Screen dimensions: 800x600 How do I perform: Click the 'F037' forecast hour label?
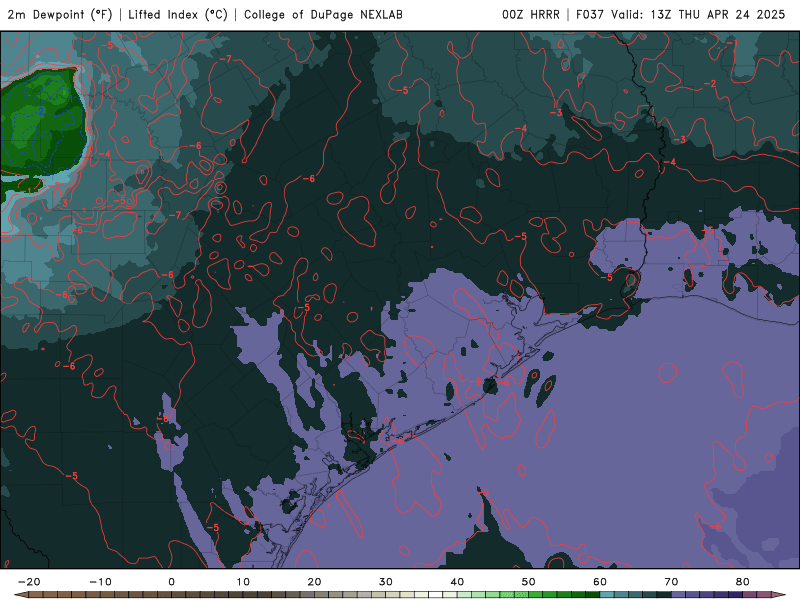coord(590,15)
